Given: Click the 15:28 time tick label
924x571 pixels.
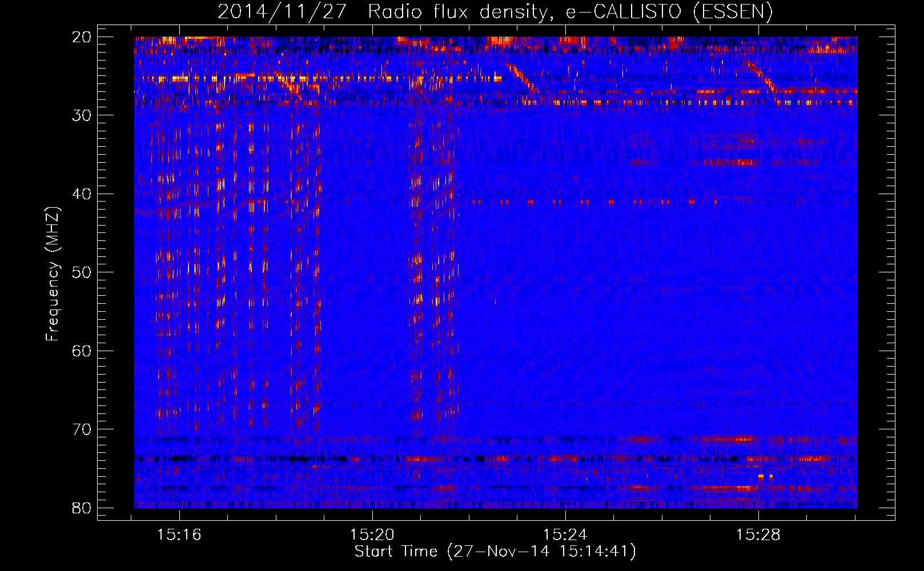Looking at the screenshot, I should 758,535.
